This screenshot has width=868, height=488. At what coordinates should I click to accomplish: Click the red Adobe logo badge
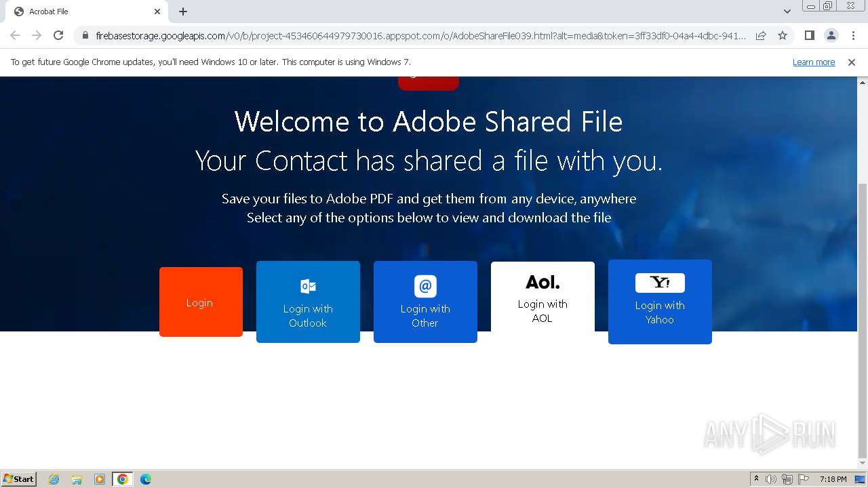[x=429, y=83]
